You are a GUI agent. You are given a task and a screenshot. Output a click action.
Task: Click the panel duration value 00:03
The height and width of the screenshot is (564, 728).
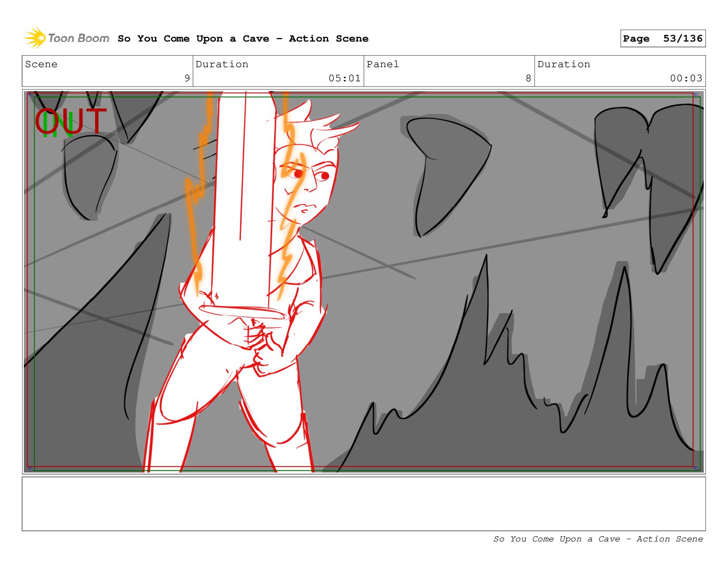(x=686, y=78)
